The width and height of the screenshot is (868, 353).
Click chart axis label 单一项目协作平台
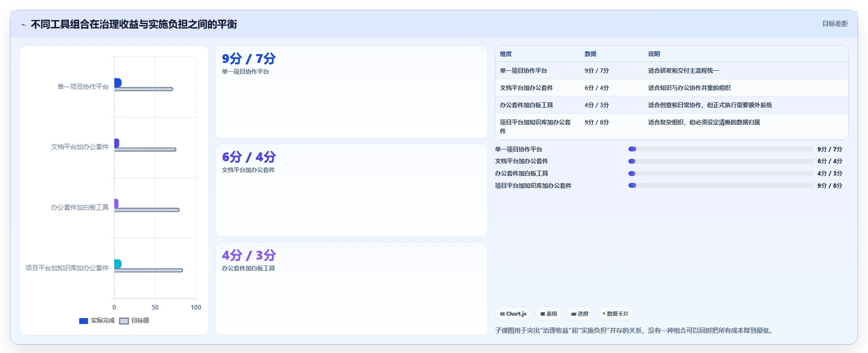pos(83,87)
